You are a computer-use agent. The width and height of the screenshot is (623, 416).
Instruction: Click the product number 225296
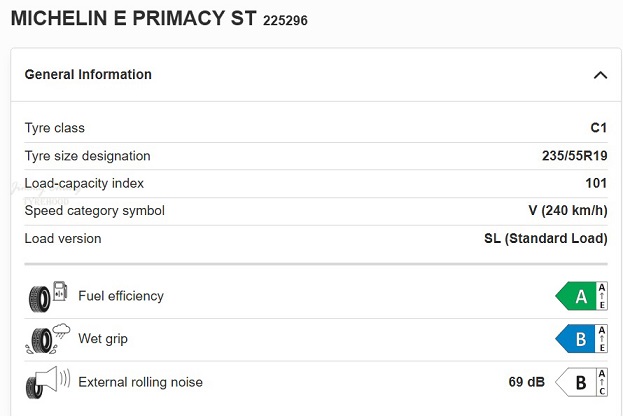286,20
